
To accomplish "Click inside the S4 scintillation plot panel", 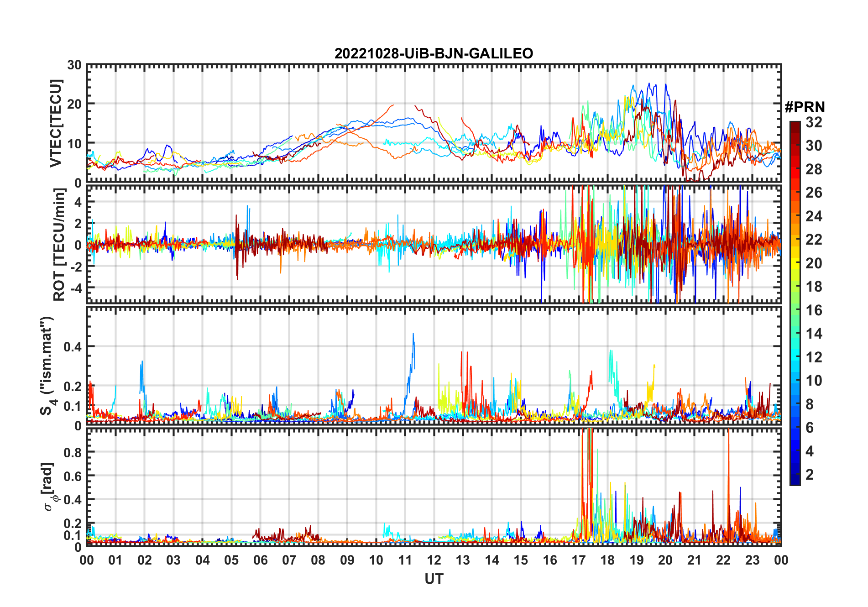I will (434, 366).
